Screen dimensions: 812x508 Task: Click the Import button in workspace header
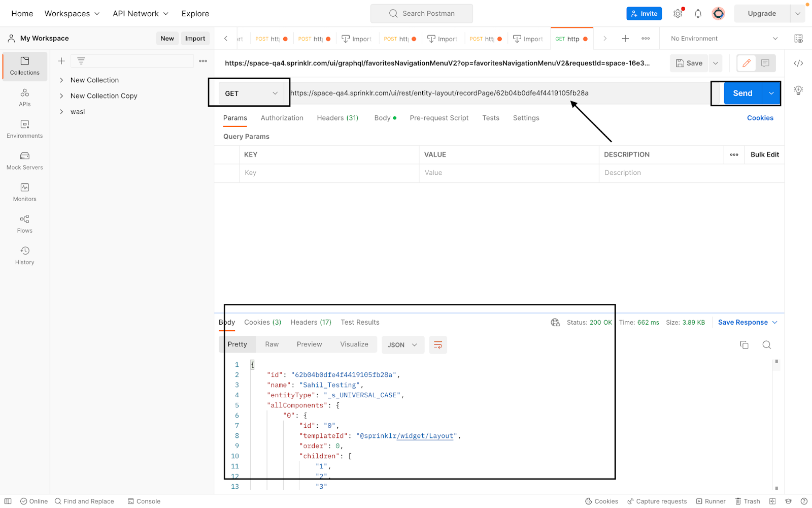click(195, 39)
